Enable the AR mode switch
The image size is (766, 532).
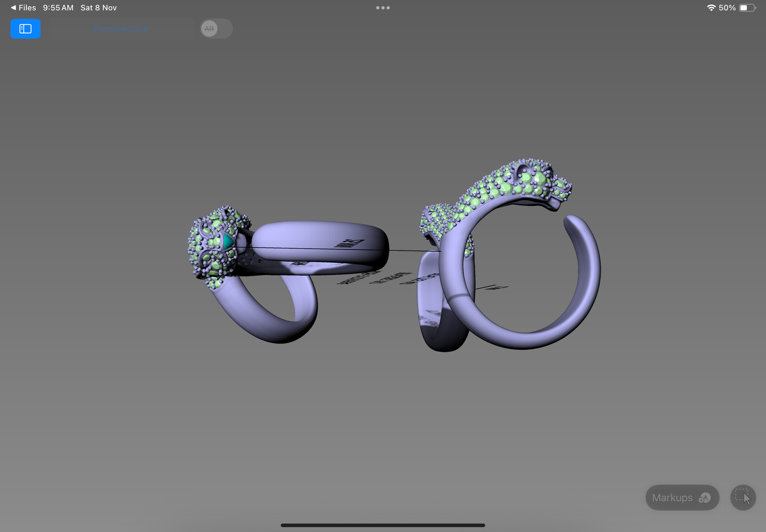(216, 29)
